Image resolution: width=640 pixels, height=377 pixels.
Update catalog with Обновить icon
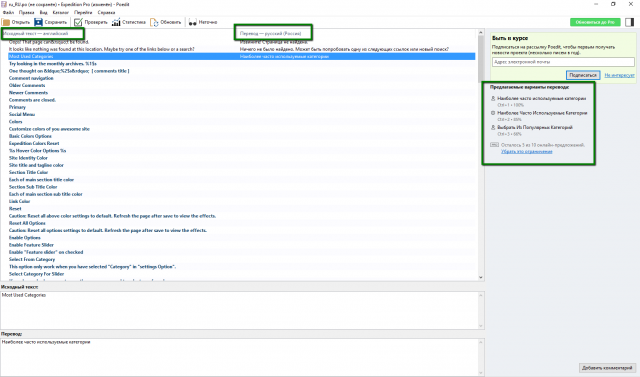point(154,22)
